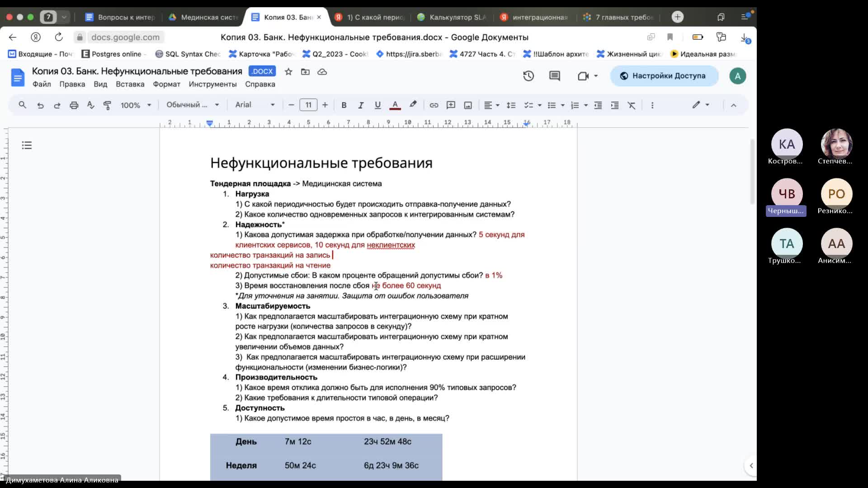This screenshot has width=868, height=488.
Task: Expand the numbered list options arrow
Action: (585, 105)
